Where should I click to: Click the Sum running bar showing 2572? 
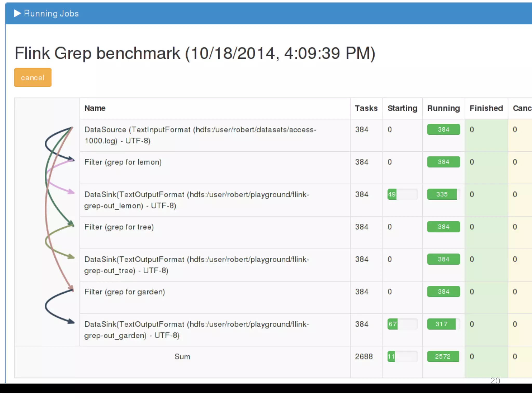[x=443, y=357]
